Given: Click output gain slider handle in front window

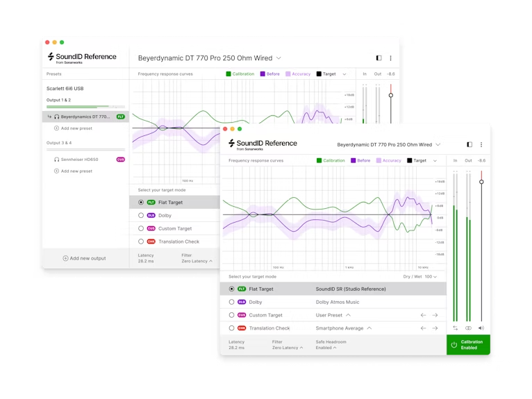Looking at the screenshot, I should (481, 182).
